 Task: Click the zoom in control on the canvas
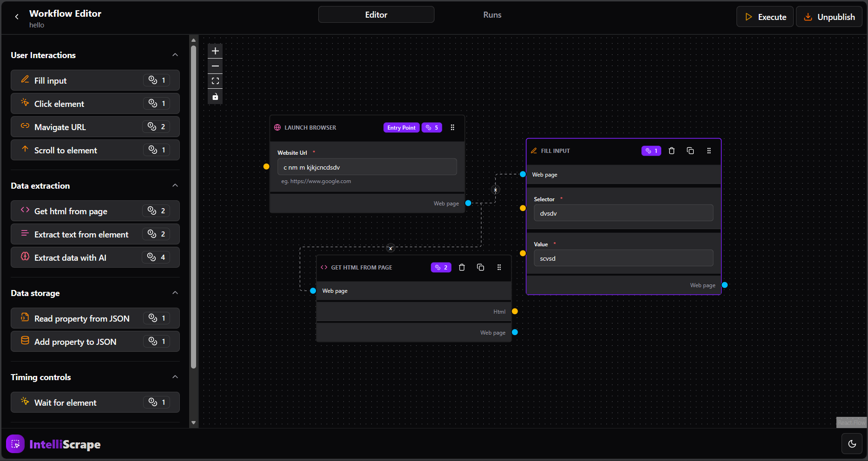(x=215, y=51)
